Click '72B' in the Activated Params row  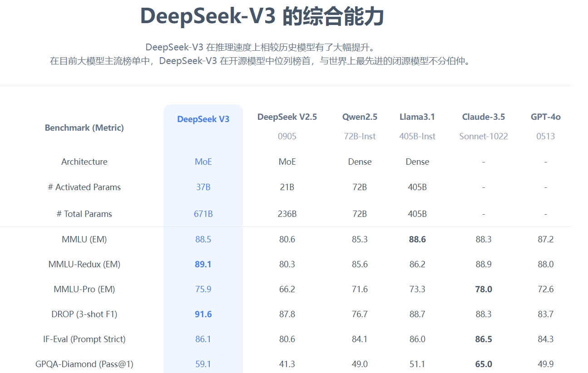click(360, 187)
